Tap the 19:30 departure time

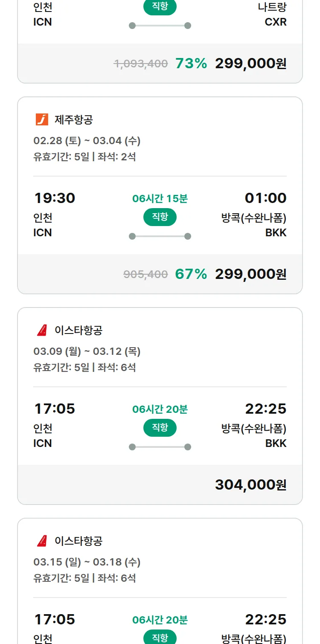[54, 198]
